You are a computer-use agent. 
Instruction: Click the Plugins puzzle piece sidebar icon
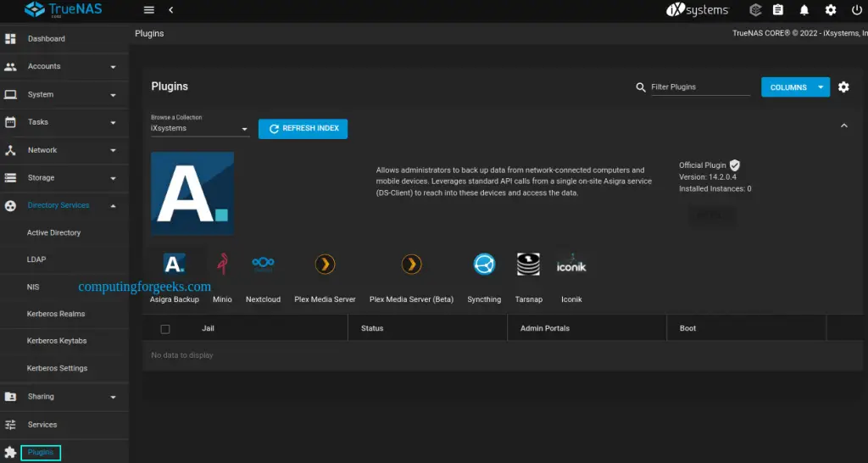10,453
